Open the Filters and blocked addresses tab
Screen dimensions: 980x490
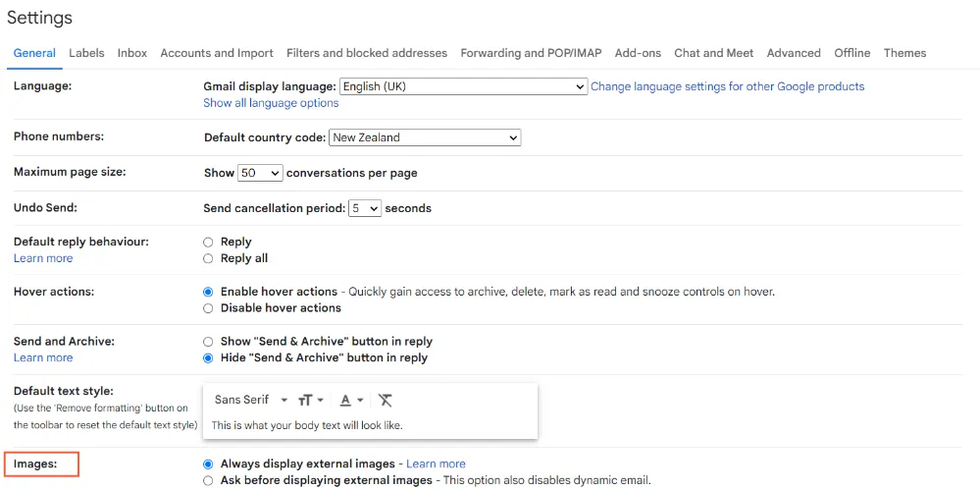point(367,53)
